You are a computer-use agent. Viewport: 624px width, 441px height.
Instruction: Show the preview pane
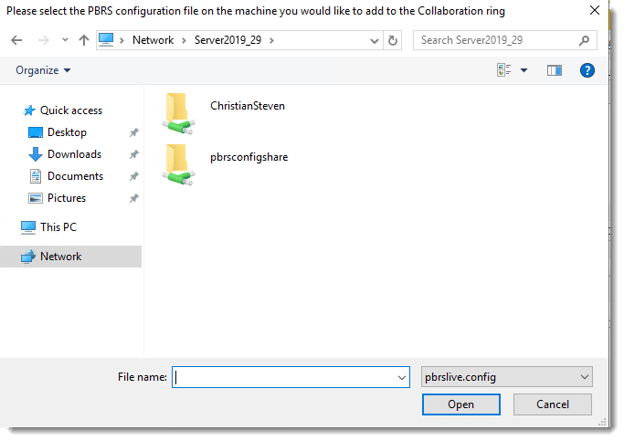pos(554,70)
